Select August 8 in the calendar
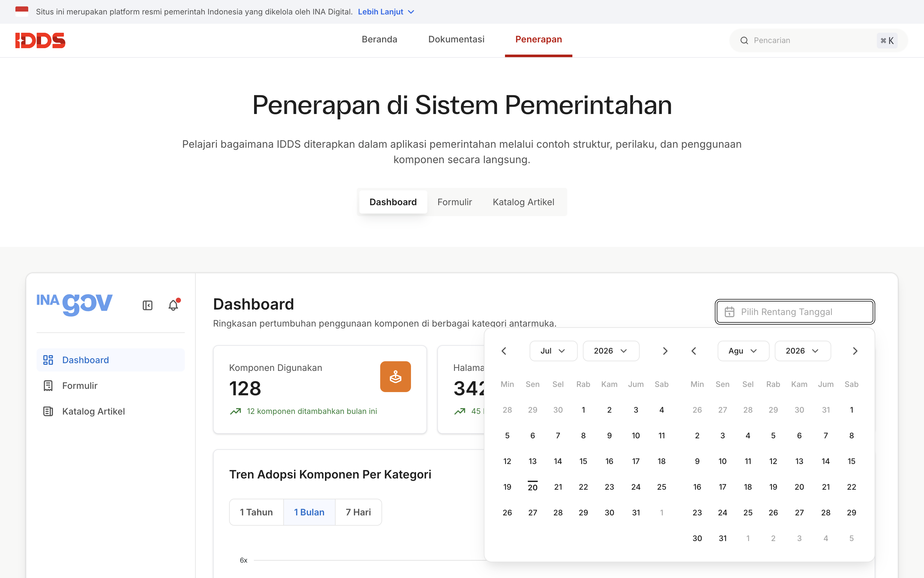This screenshot has height=578, width=924. pos(851,435)
